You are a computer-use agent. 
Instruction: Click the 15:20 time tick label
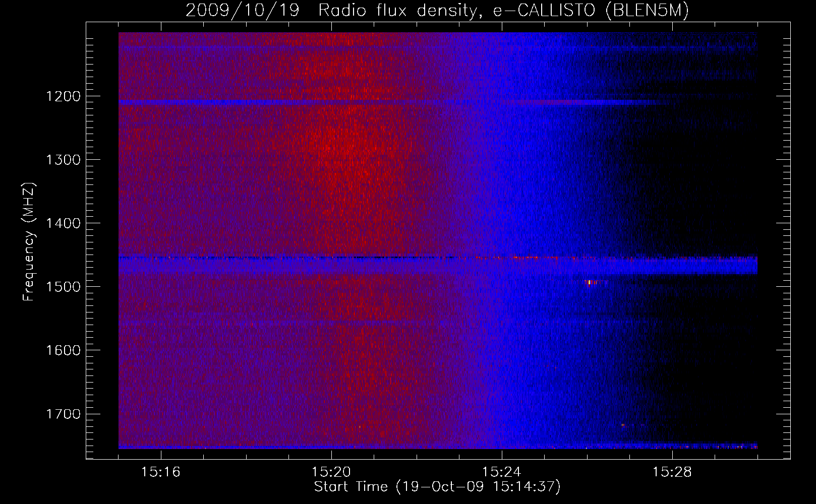pyautogui.click(x=331, y=472)
